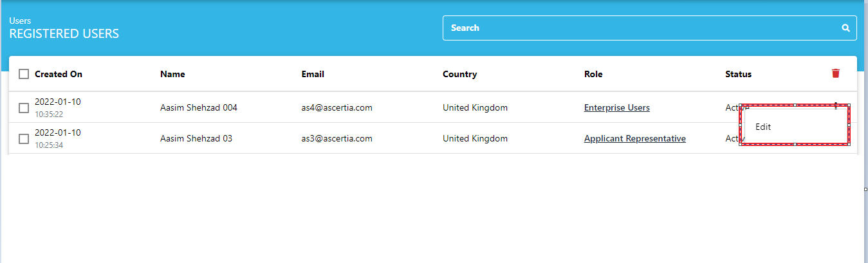
Task: Open the three-dot menu for Aasim Shehzad 004
Action: (x=836, y=105)
